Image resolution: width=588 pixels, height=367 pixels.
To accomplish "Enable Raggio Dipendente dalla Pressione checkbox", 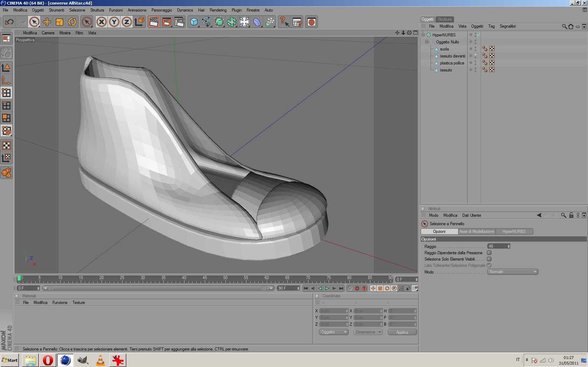I will pos(489,253).
